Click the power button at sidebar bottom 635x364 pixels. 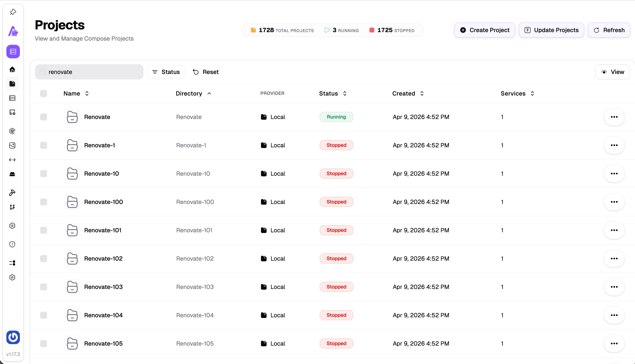(13, 337)
